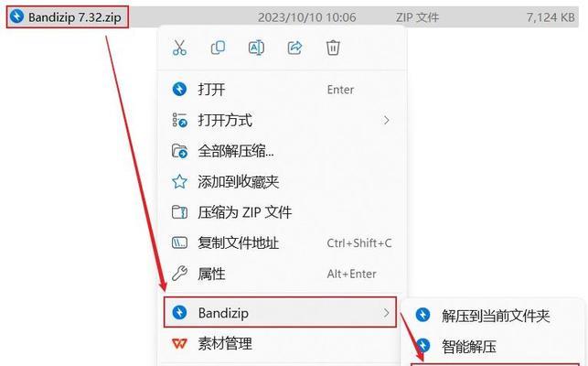Click the Delete trash icon
The height and width of the screenshot is (366, 588).
333,48
